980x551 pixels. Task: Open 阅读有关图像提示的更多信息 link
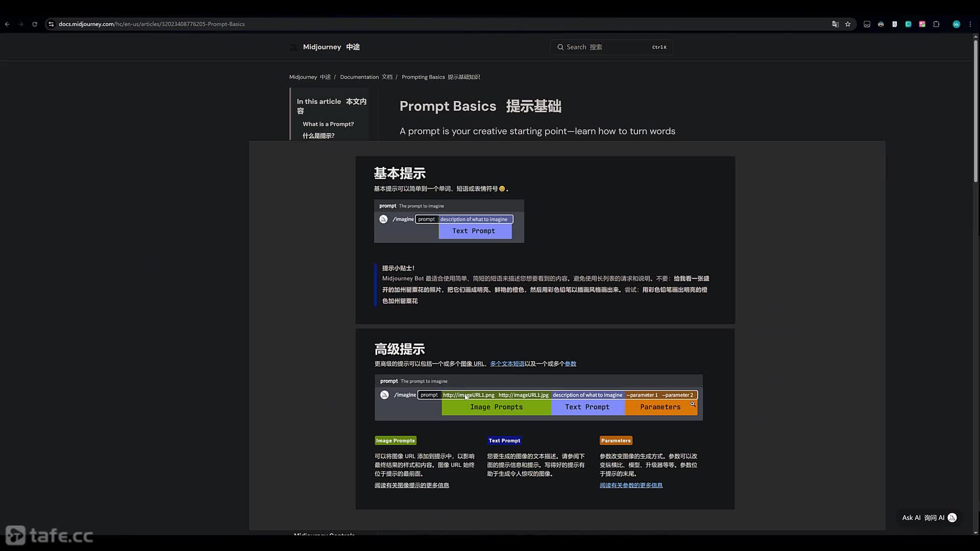(x=412, y=485)
